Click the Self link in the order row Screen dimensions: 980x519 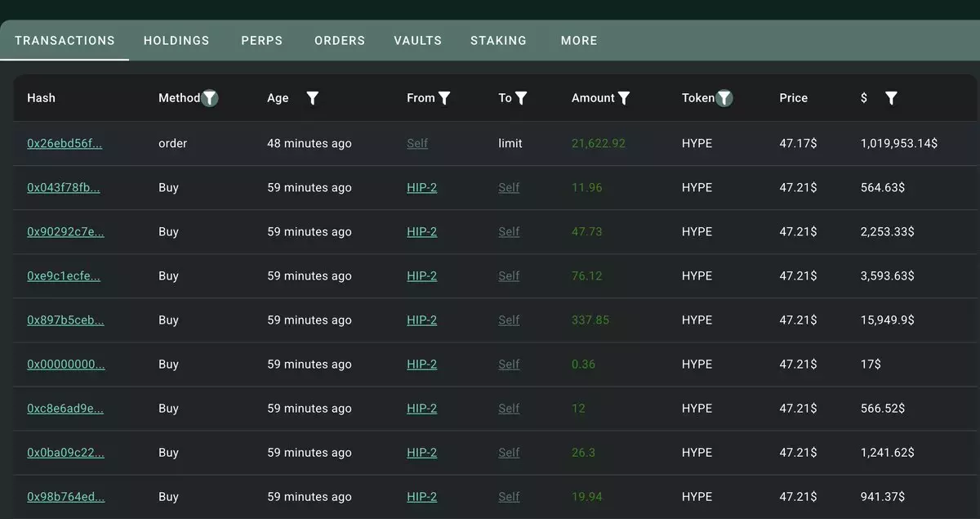pyautogui.click(x=417, y=143)
